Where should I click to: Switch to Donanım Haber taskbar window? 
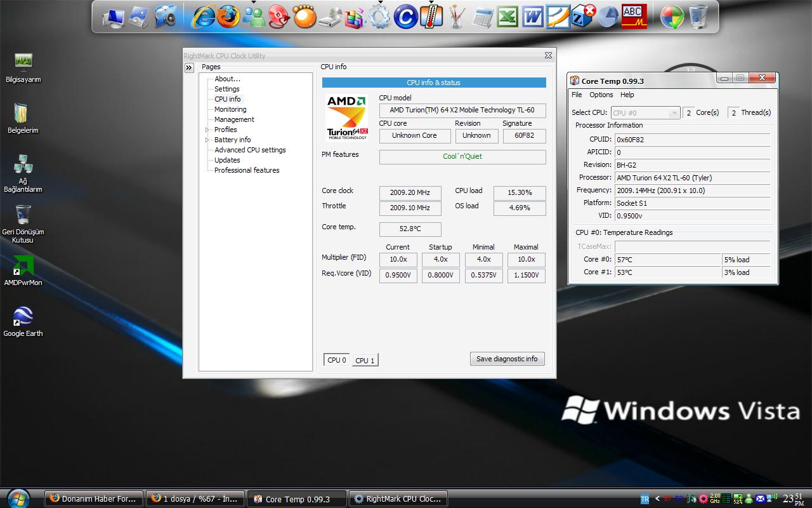pyautogui.click(x=93, y=498)
